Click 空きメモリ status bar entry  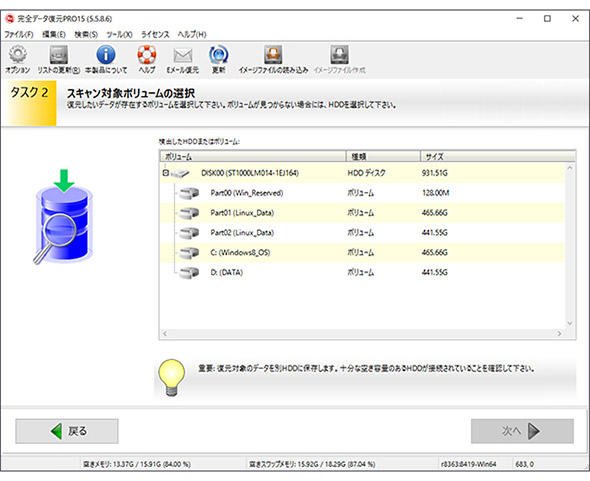[x=136, y=464]
